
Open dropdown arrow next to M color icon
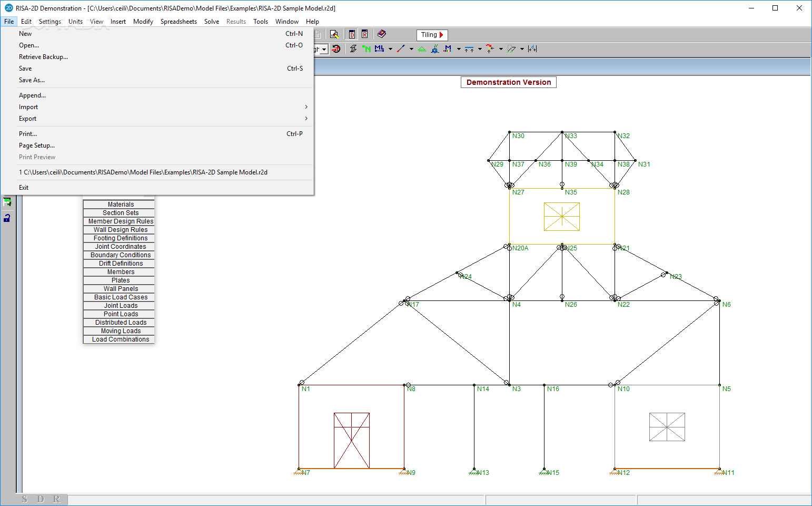[459, 49]
